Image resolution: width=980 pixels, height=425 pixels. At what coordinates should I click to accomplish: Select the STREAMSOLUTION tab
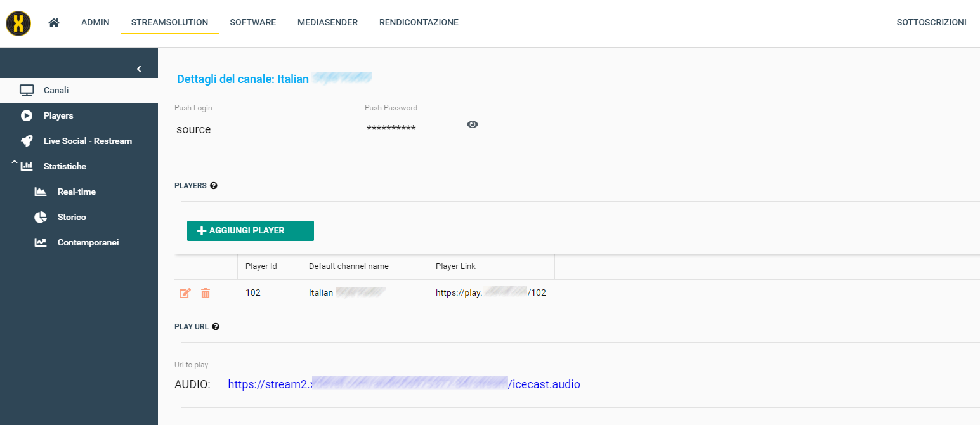[x=169, y=22]
